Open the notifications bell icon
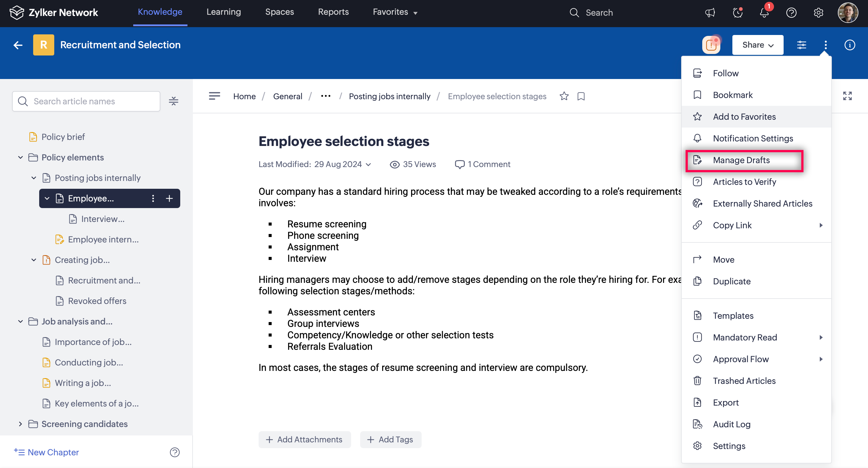This screenshot has height=468, width=868. pos(764,13)
